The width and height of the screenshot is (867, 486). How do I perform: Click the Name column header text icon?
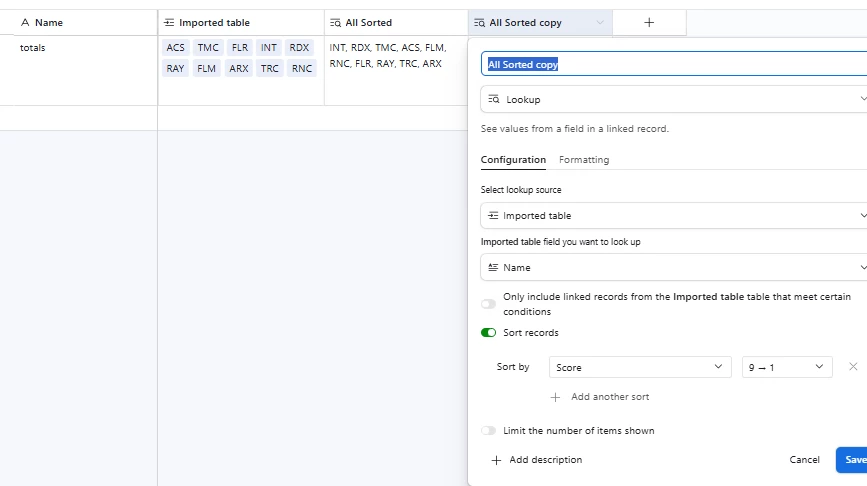pyautogui.click(x=25, y=23)
